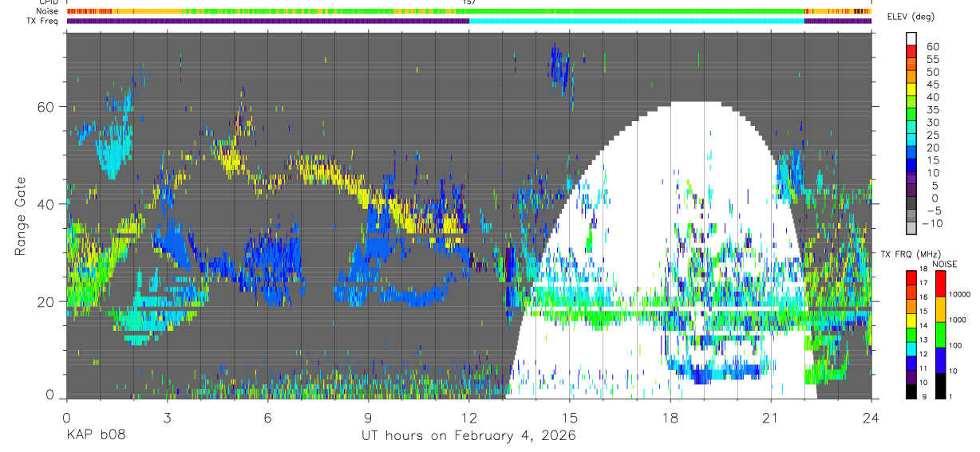This screenshot has height=452, width=980.
Task: Click hour tick "18" on the UT axis
Action: tap(670, 418)
